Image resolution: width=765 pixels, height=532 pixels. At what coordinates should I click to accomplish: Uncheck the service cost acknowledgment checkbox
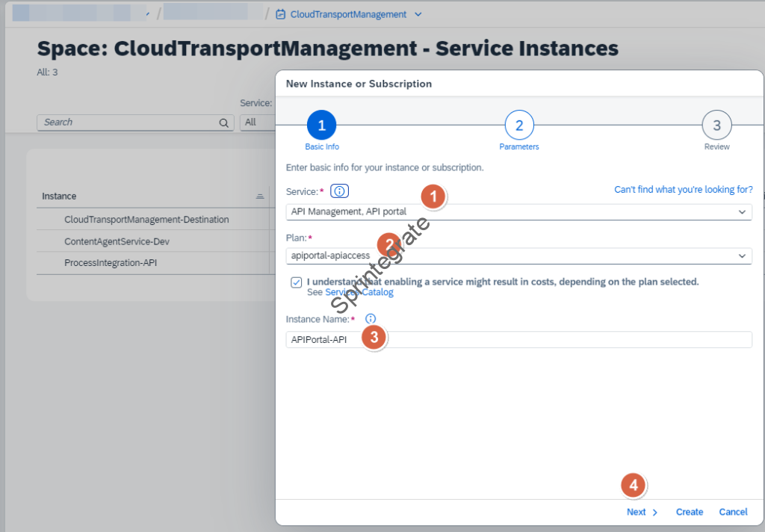pyautogui.click(x=297, y=282)
